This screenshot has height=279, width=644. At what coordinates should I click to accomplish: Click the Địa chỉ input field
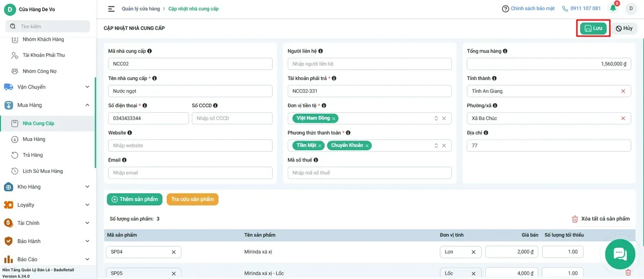pos(549,145)
